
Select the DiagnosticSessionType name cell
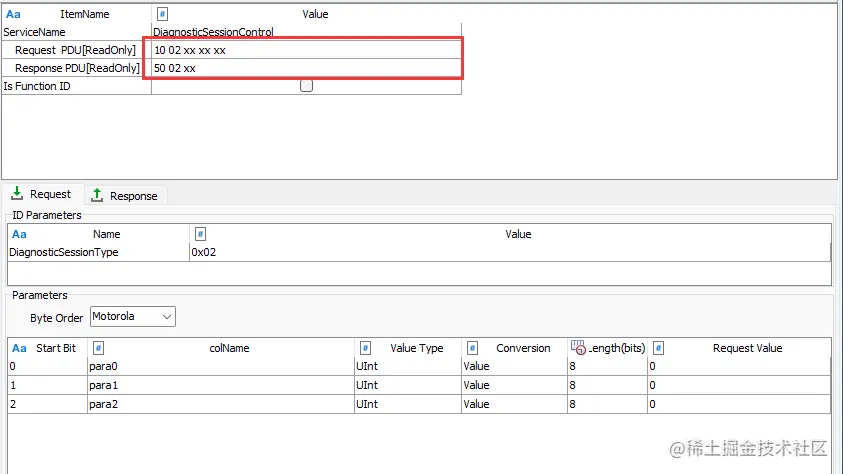click(98, 252)
